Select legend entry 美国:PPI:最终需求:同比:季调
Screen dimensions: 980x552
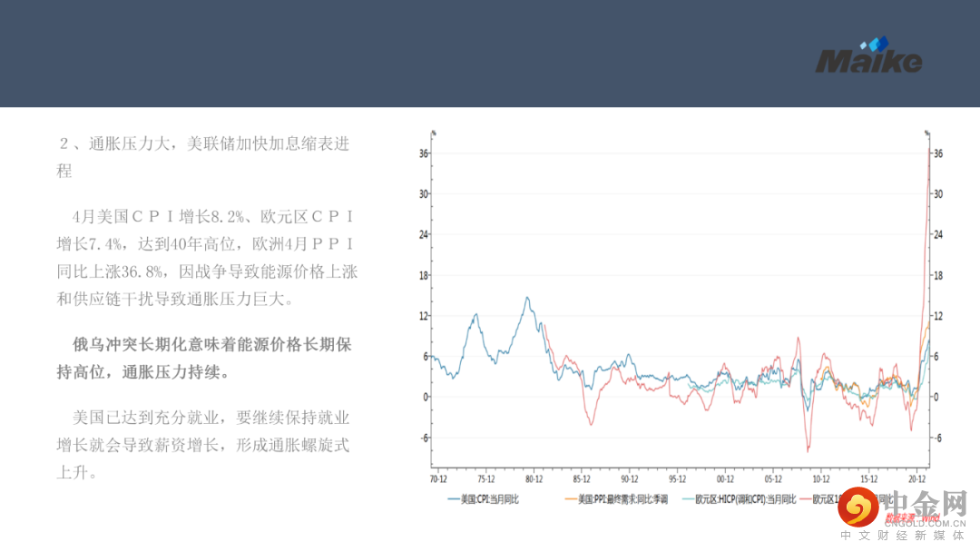tap(616, 499)
